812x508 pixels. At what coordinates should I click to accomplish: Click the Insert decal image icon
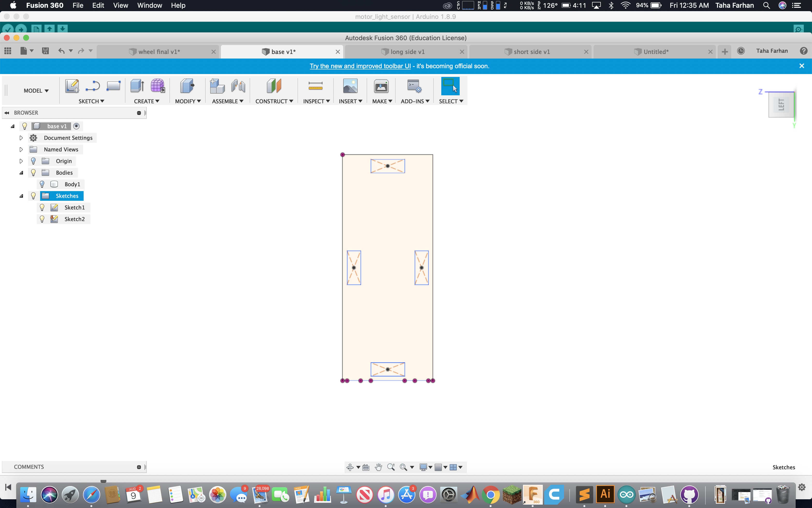350,86
